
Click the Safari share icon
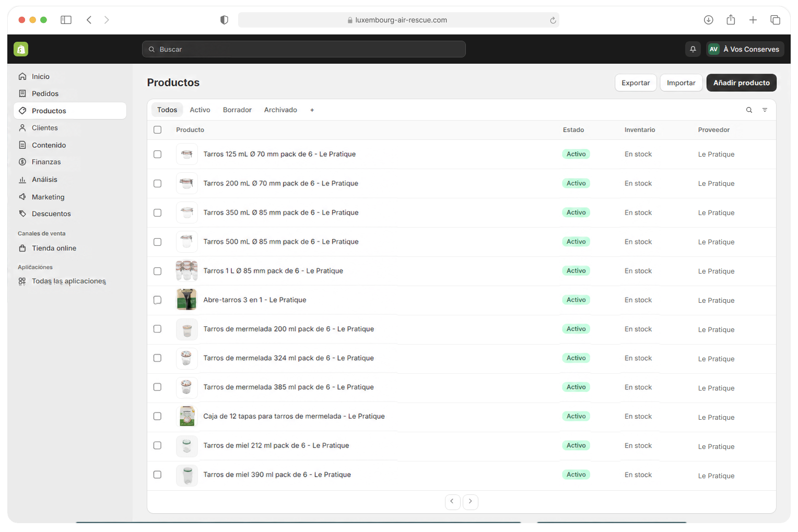click(731, 20)
